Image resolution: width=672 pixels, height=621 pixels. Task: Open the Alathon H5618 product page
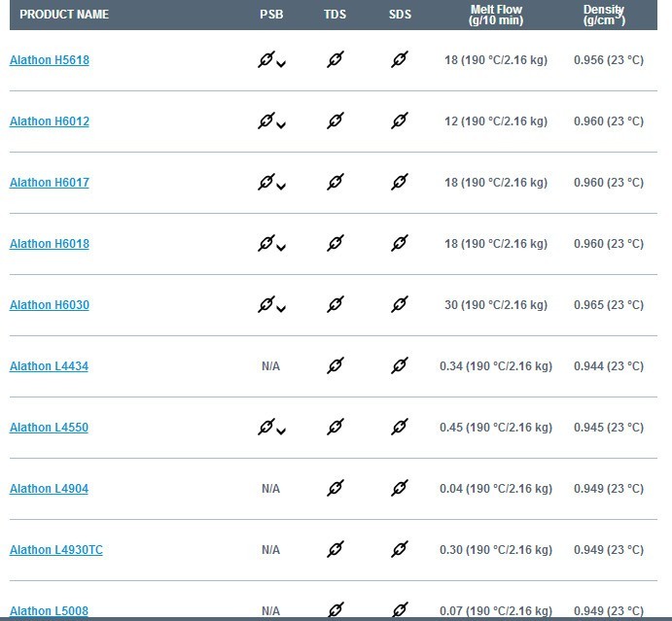(x=50, y=60)
